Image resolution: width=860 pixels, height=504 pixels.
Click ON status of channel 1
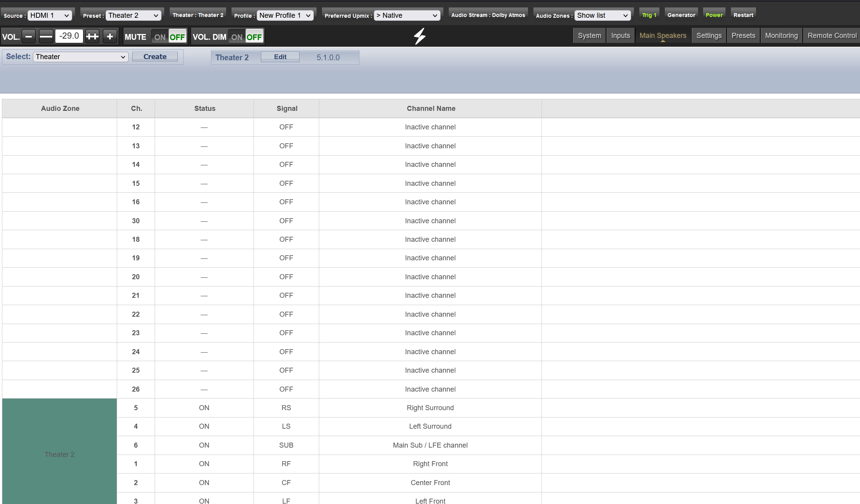coord(204,464)
